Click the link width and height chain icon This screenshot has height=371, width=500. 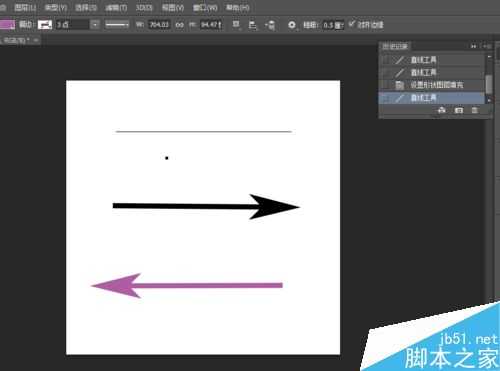180,25
